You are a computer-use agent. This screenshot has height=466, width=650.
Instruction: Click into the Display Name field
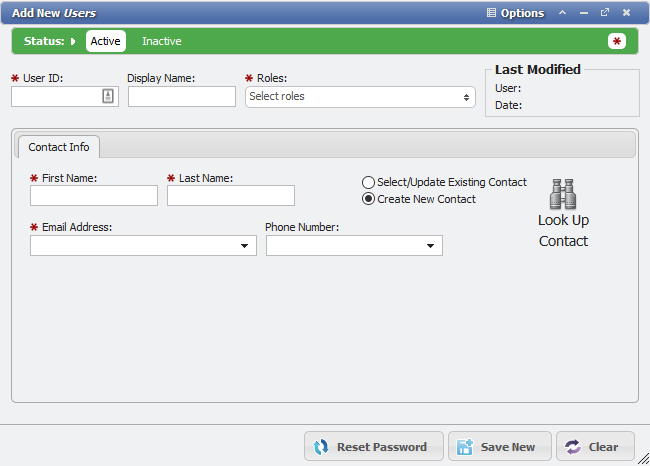181,97
